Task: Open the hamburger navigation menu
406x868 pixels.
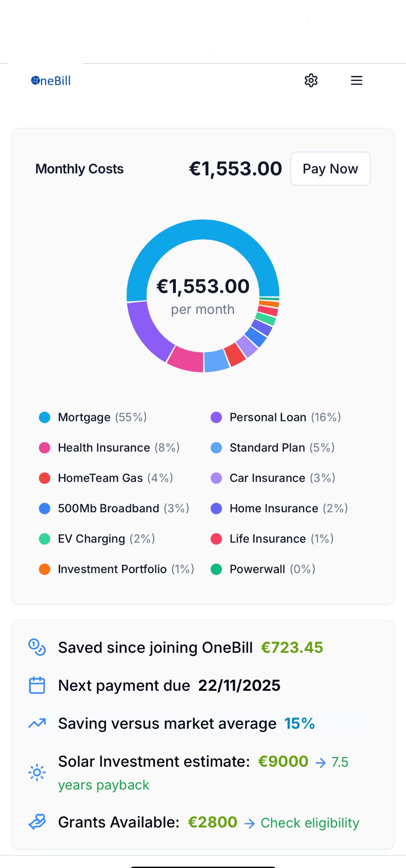Action: pyautogui.click(x=356, y=80)
